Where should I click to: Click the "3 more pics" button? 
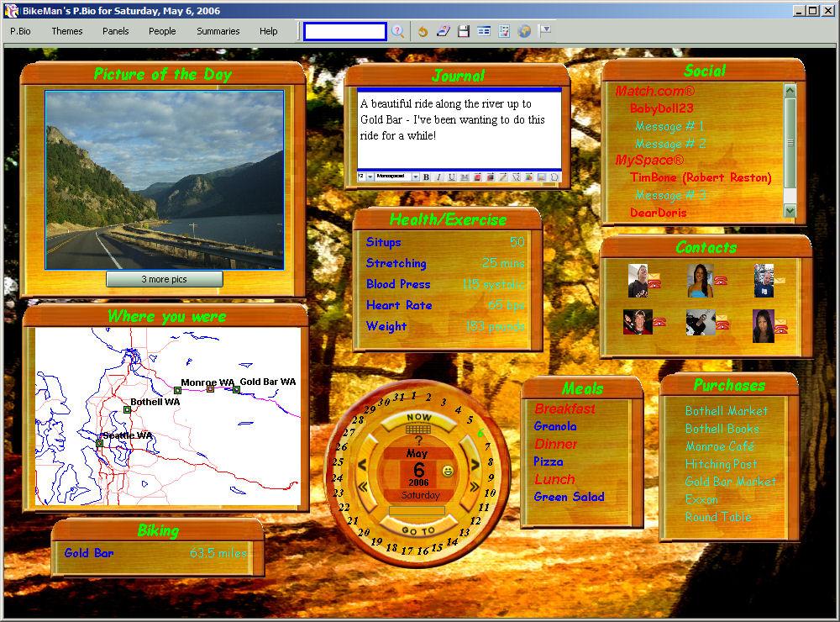165,279
